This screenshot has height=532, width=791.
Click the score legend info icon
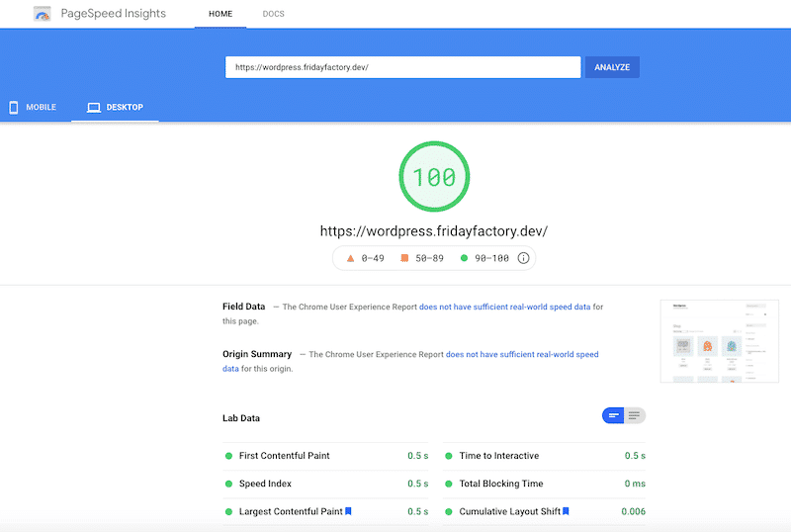(x=524, y=258)
